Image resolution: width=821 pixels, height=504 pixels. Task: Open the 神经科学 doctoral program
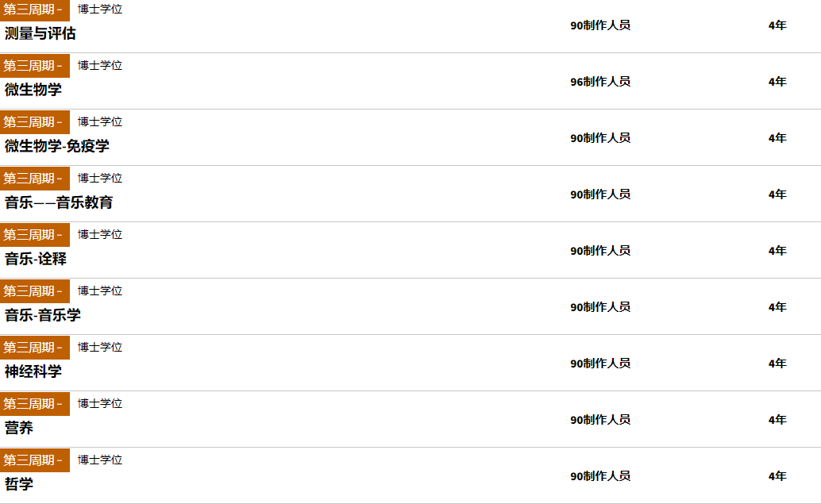(x=33, y=371)
